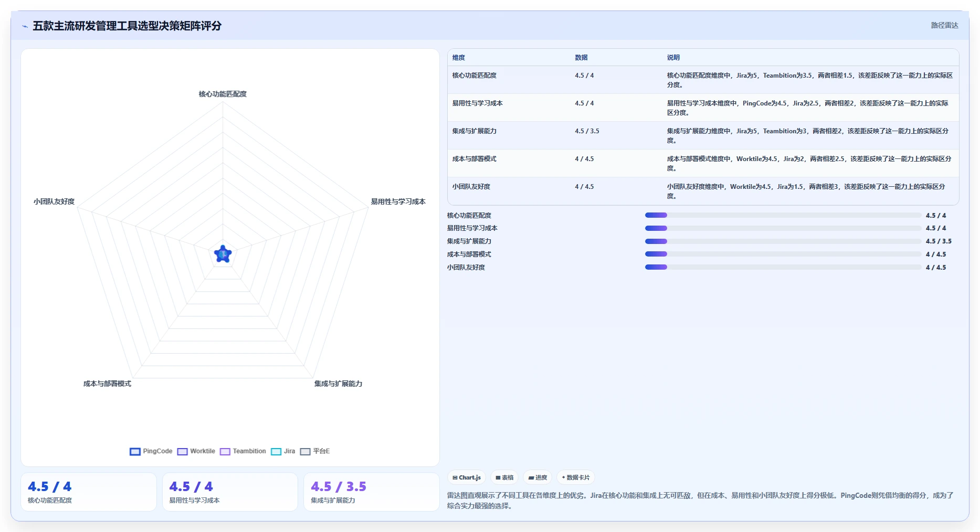Hide the Jira dataset legend swatch
The width and height of the screenshot is (980, 532).
click(x=276, y=451)
